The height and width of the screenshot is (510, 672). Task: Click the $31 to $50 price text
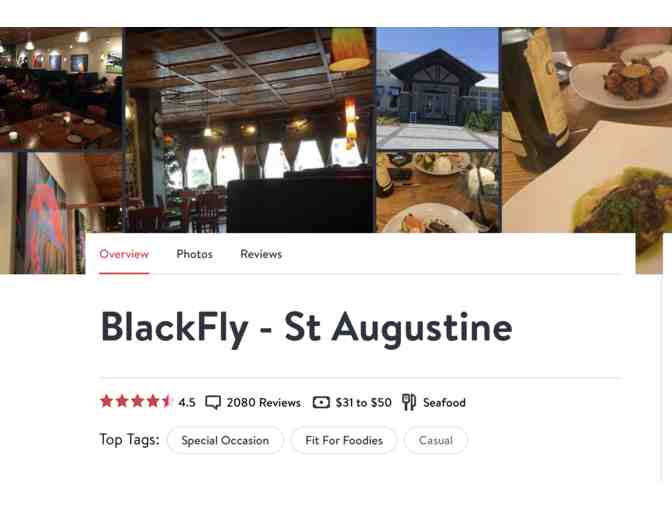pos(363,402)
